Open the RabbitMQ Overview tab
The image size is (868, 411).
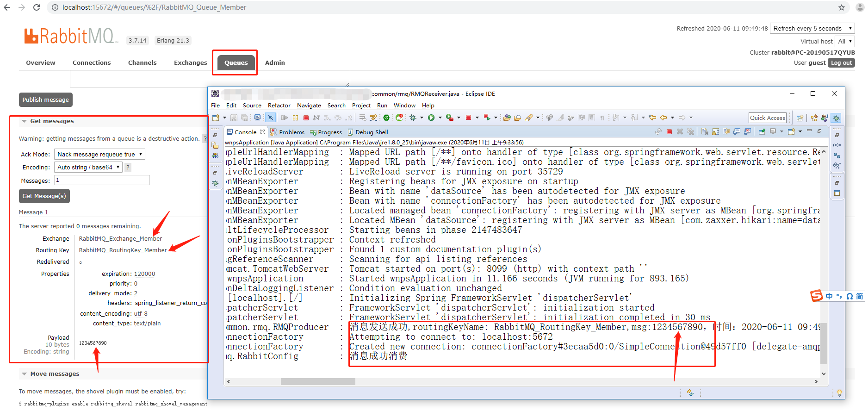(x=41, y=62)
